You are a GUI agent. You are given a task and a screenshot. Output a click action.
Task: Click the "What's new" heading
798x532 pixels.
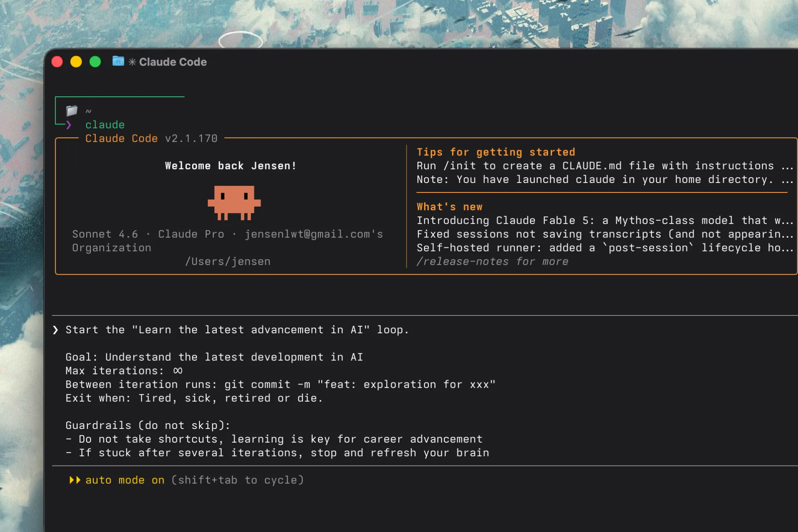[450, 207]
